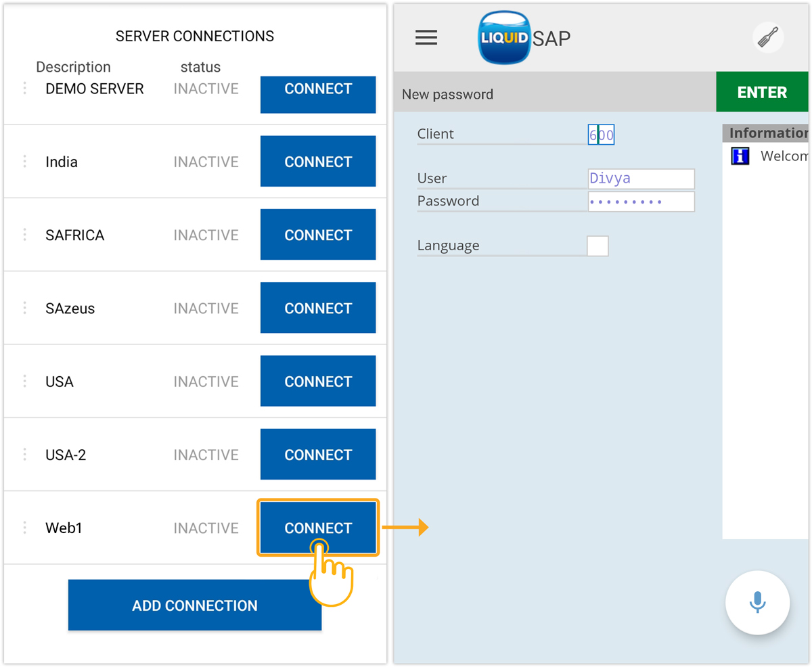Open options dots for India connection

tap(25, 162)
